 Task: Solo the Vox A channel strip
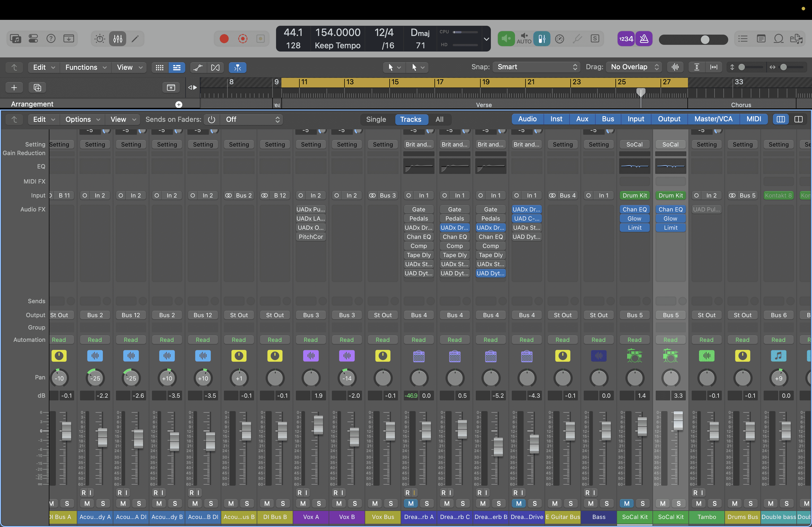(x=319, y=503)
